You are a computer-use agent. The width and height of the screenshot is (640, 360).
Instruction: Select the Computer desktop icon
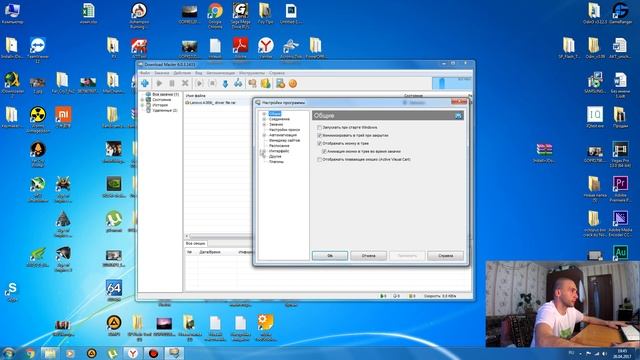pyautogui.click(x=12, y=13)
